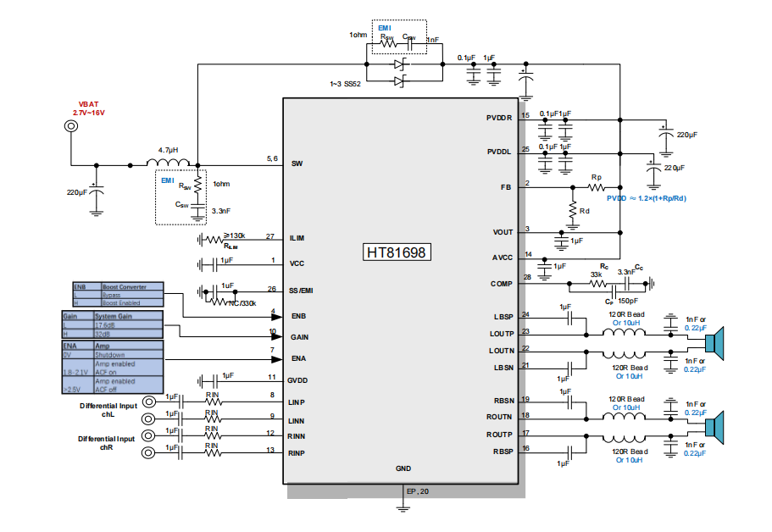Click the '≥130k' resistor value
This screenshot has height=532, width=772.
point(235,236)
